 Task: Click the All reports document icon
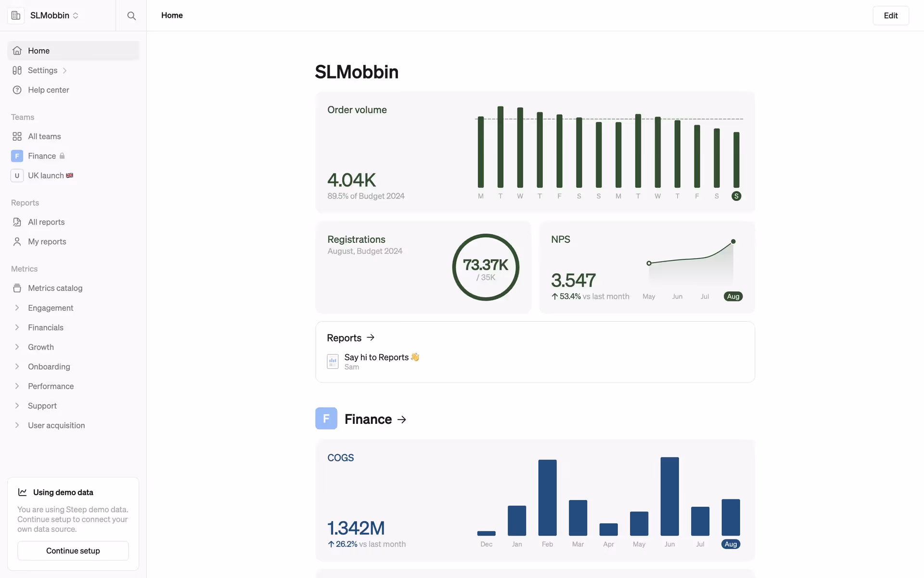[x=17, y=222]
